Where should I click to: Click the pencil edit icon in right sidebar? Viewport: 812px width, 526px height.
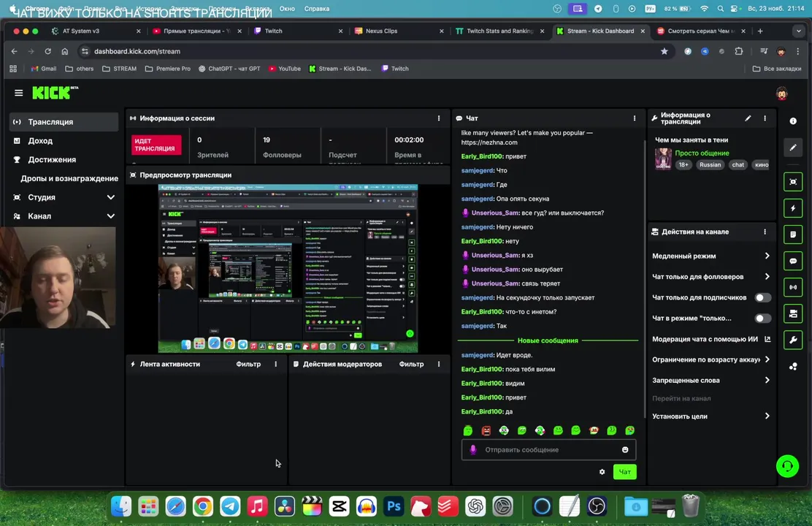coord(793,148)
